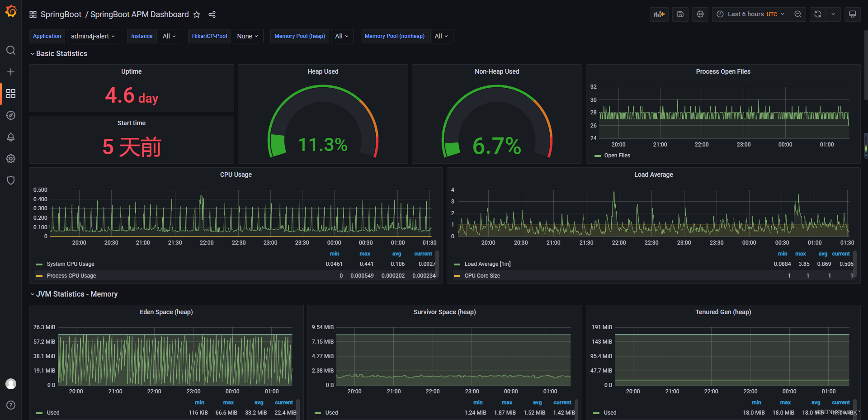
Task: Open the Memory Pool (nonheap) All dropdown
Action: (x=441, y=36)
